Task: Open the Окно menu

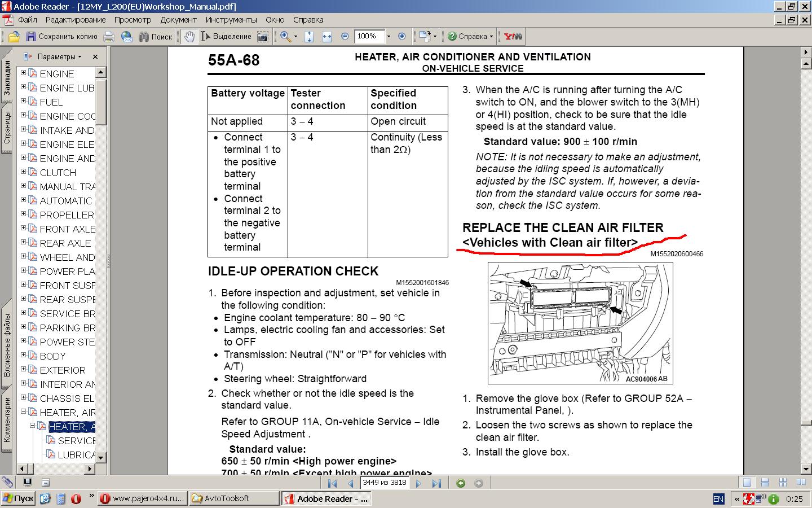Action: [275, 20]
